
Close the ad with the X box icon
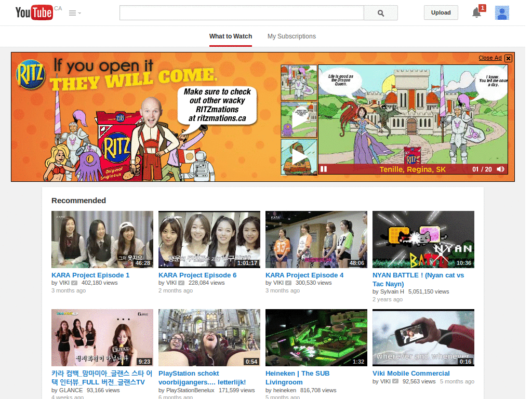coord(508,58)
